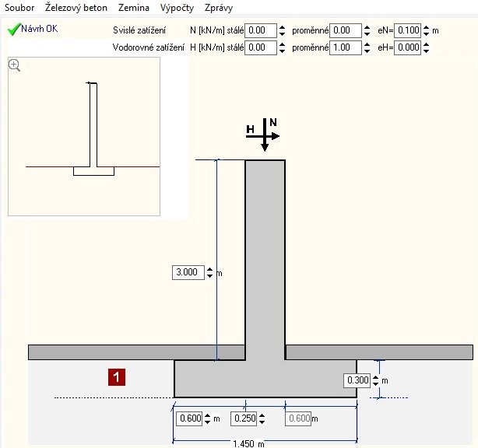Click the N proměnné vertical load field

pos(346,30)
